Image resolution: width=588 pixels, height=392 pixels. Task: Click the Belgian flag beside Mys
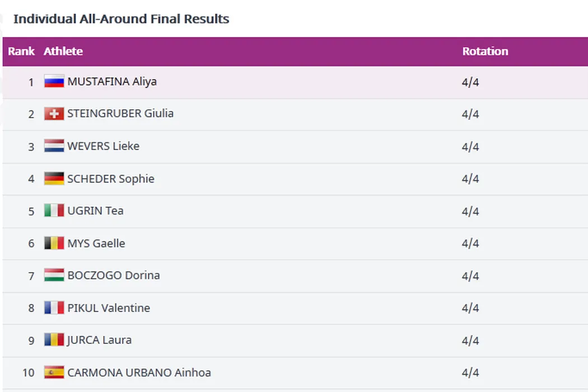pos(54,243)
